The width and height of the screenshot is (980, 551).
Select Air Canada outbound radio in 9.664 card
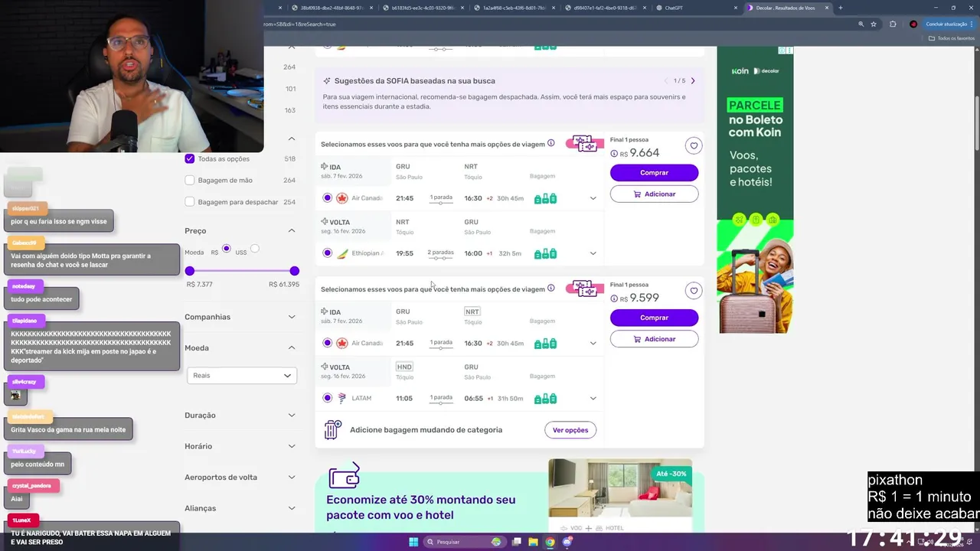327,198
